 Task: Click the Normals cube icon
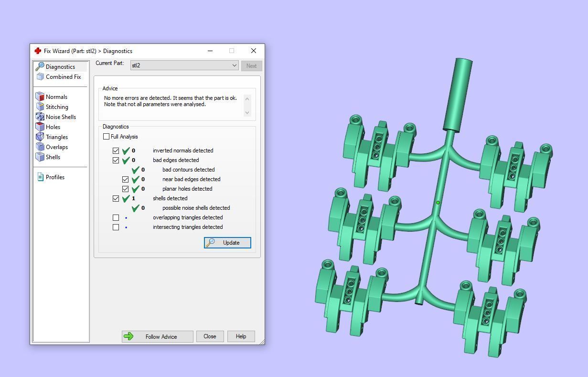[40, 97]
